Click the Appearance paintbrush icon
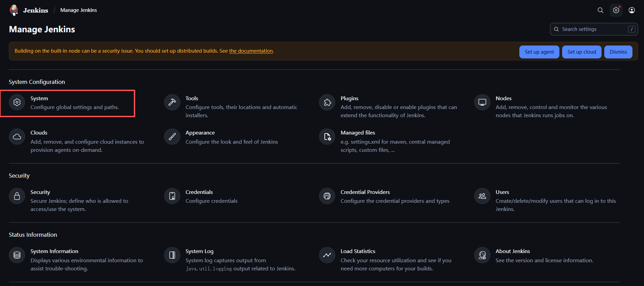644x286 pixels. click(x=172, y=137)
